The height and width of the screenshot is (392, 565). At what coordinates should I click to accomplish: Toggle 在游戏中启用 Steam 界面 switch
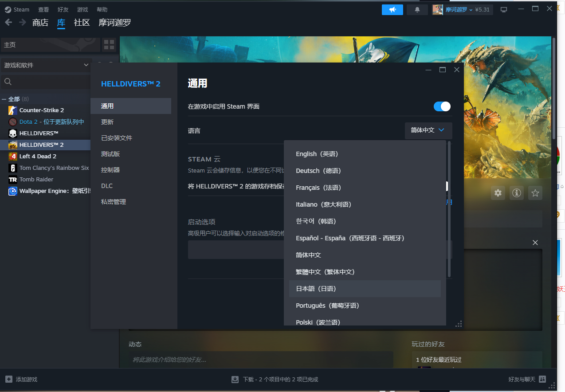click(442, 106)
